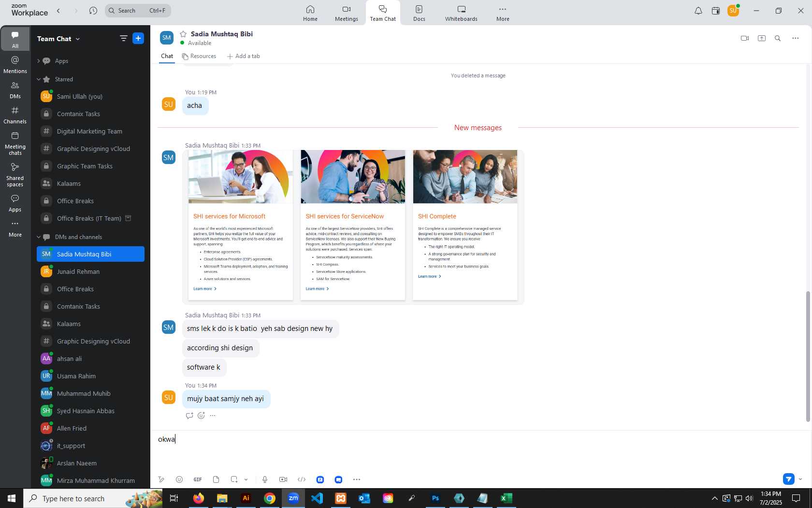Open Digital Marketing Team channel
This screenshot has width=812, height=508.
point(90,131)
